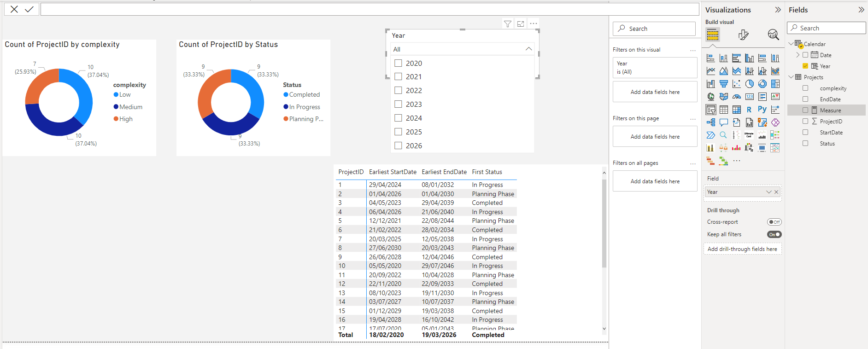Image resolution: width=868 pixels, height=349 pixels.
Task: Turn off Keep all filters toggle
Action: 774,234
